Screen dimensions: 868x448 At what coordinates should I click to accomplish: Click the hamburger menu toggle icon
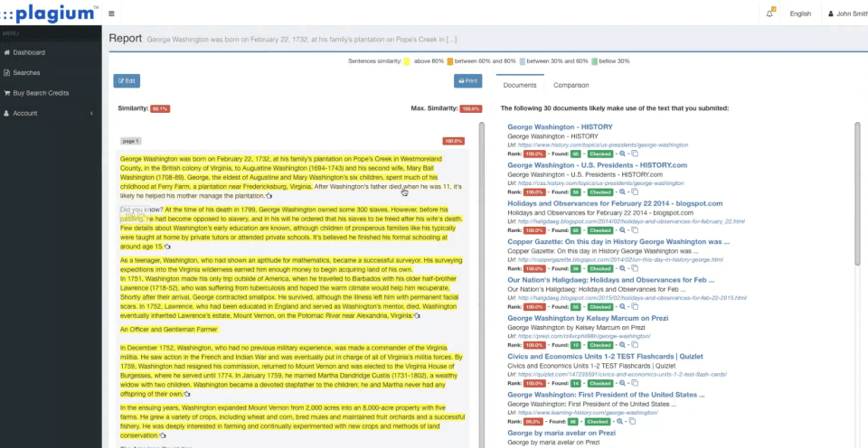pyautogui.click(x=112, y=14)
